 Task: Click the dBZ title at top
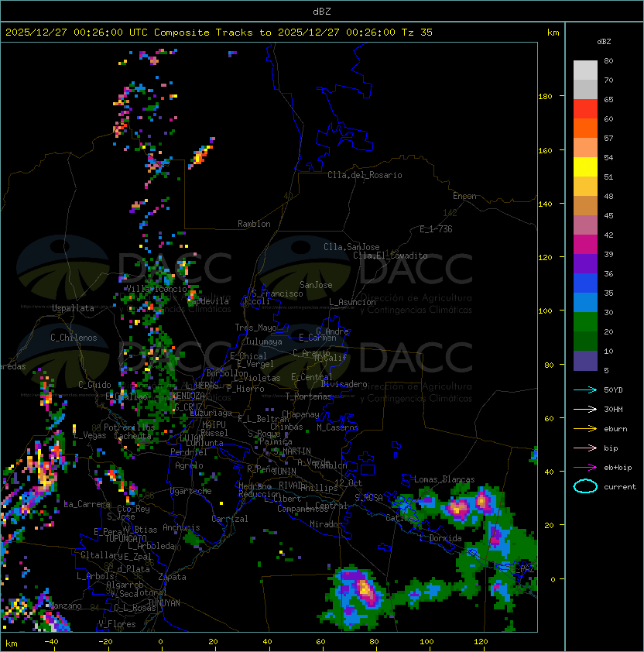tap(322, 12)
